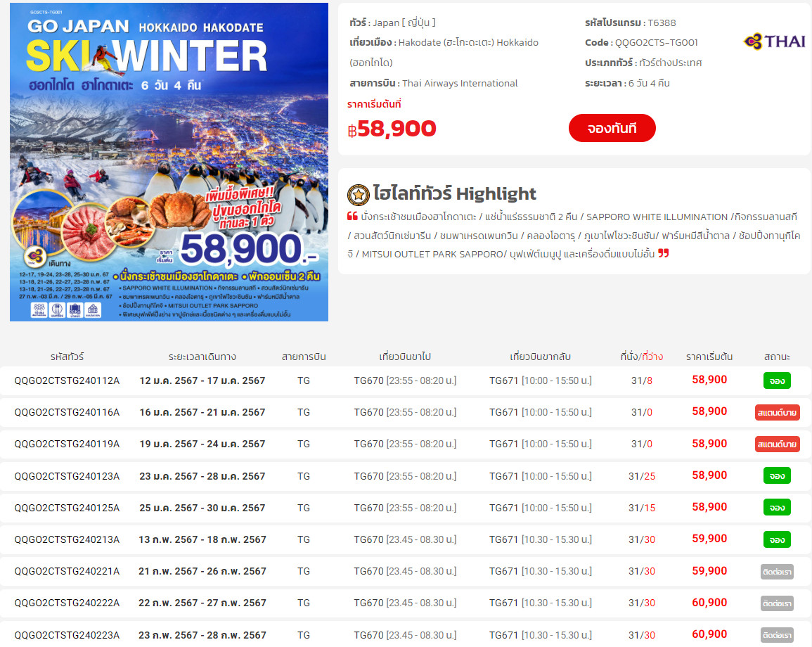Select tour code QQGO2CTSTG240222A
The image size is (812, 647).
click(67, 603)
